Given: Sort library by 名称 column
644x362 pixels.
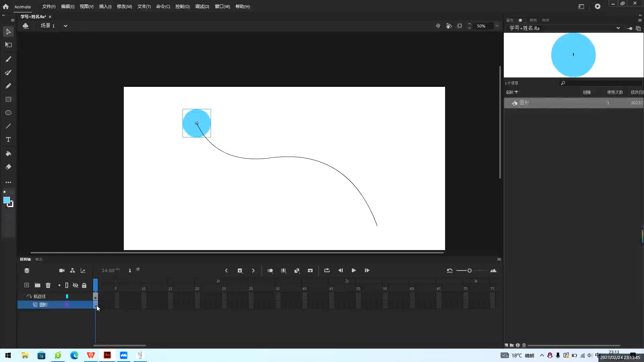Looking at the screenshot, I should (512, 92).
